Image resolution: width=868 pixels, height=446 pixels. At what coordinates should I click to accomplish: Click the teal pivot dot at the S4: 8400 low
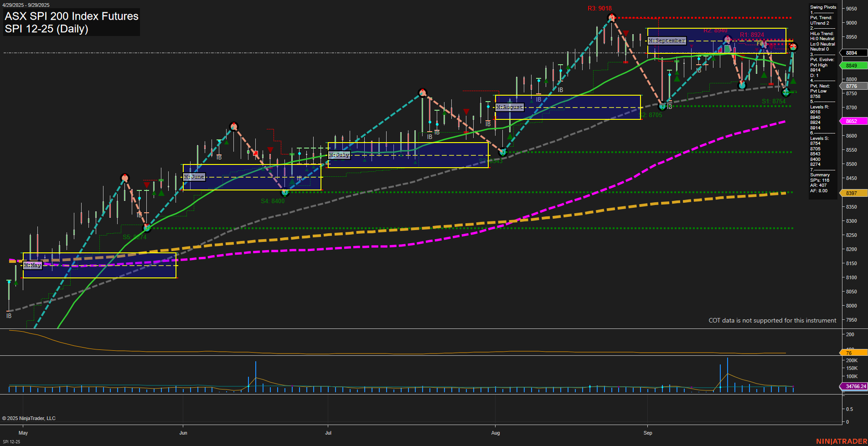click(285, 193)
